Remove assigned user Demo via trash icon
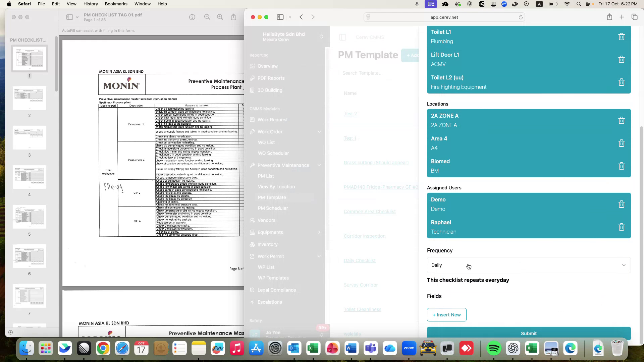 622,204
